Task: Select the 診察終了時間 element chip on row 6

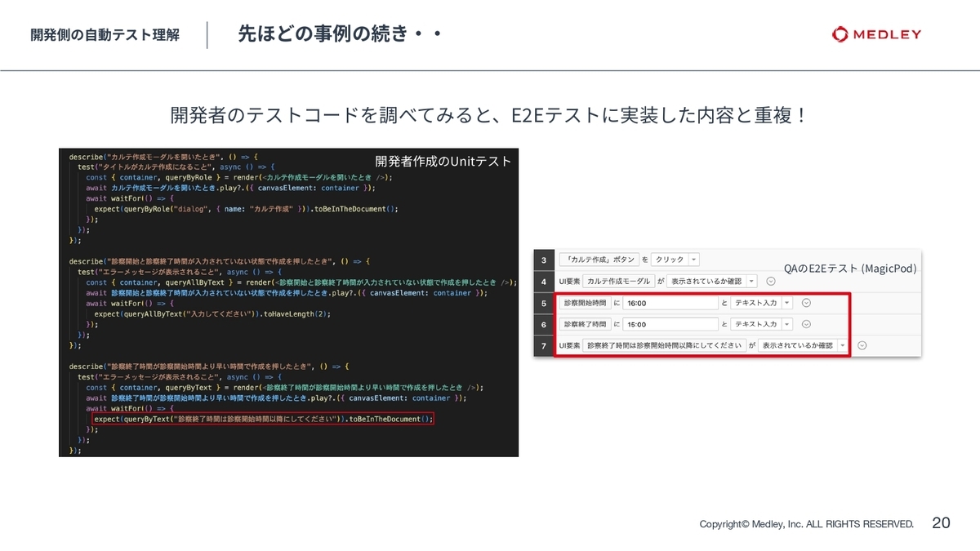Action: click(585, 324)
